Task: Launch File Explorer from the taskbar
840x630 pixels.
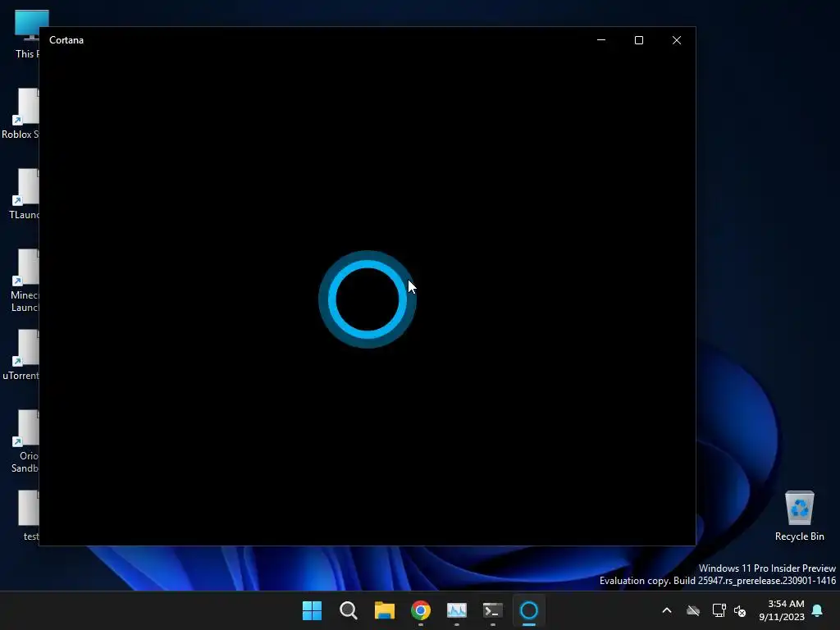Action: [384, 610]
